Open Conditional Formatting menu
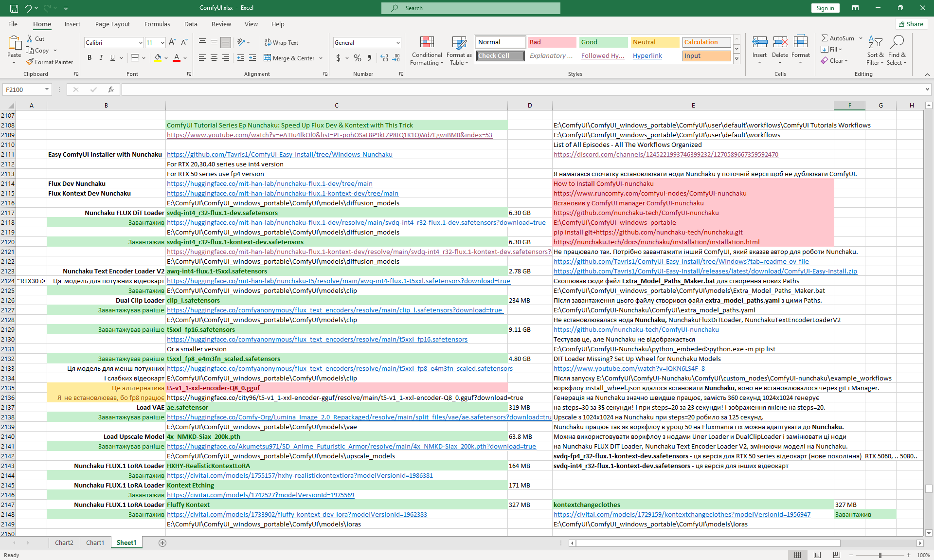 427,51
